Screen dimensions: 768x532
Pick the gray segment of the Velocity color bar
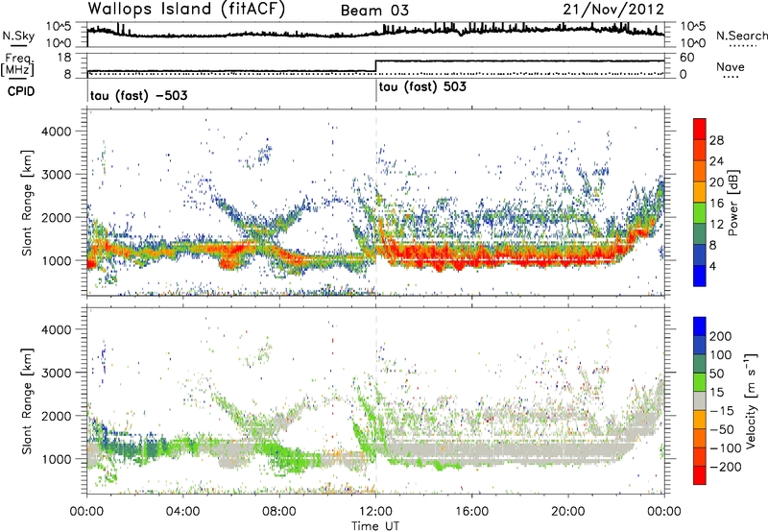click(x=700, y=401)
